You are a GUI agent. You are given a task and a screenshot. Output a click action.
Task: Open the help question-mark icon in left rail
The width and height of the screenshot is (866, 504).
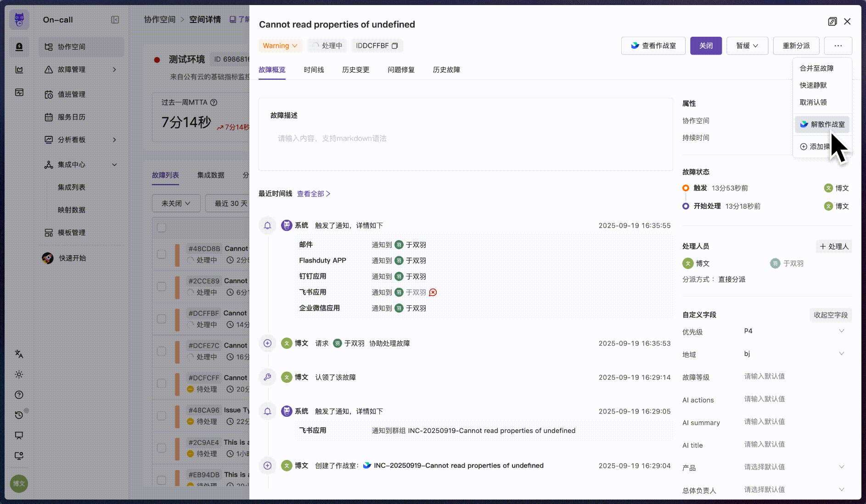pos(19,395)
